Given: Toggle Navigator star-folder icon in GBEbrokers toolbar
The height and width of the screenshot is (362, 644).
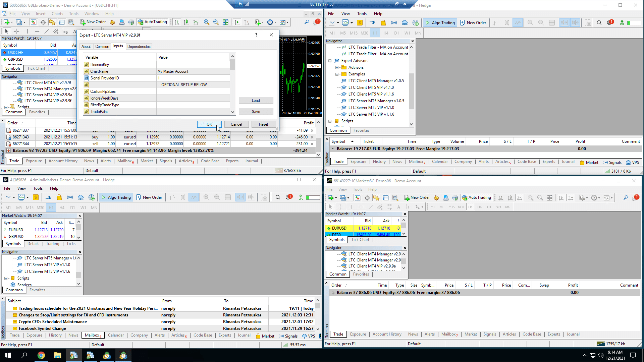Looking at the screenshot, I should tap(52, 22).
